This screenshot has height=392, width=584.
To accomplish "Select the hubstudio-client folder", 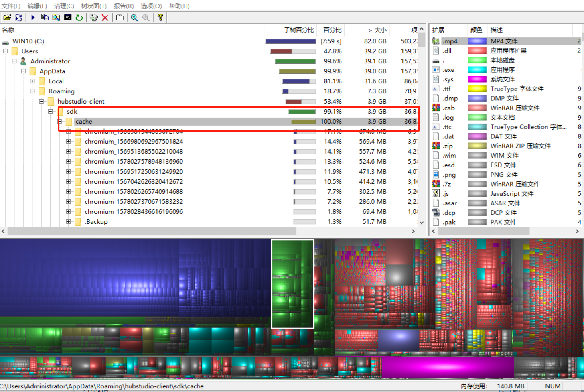I will point(81,101).
